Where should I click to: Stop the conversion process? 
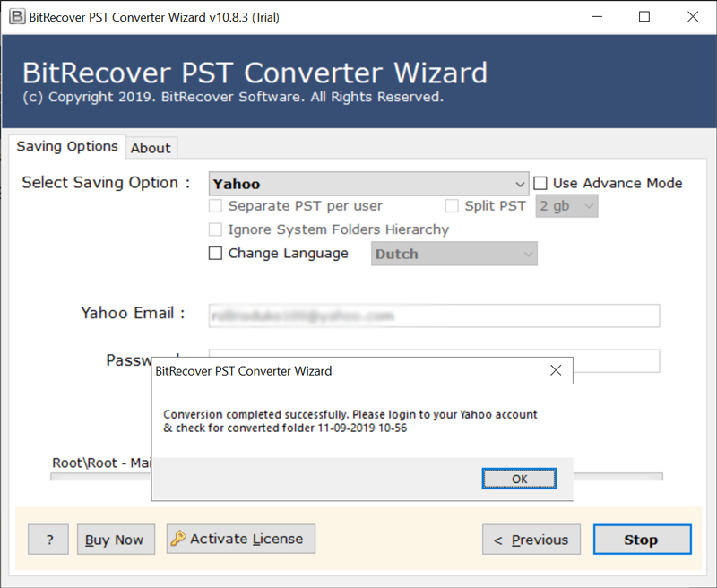click(x=642, y=540)
